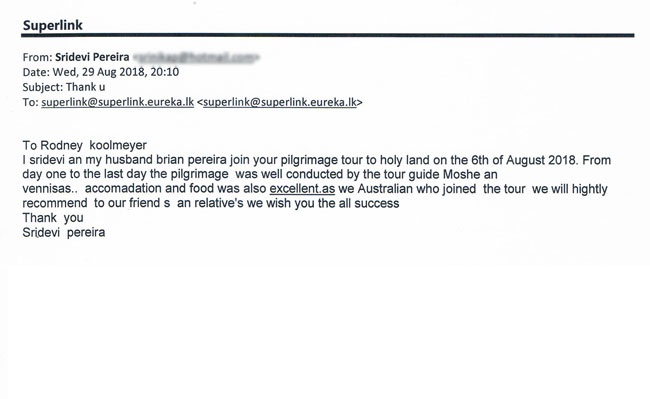Viewport: 650px width, 399px height.
Task: Click the Subject: field label
Action: tap(43, 87)
